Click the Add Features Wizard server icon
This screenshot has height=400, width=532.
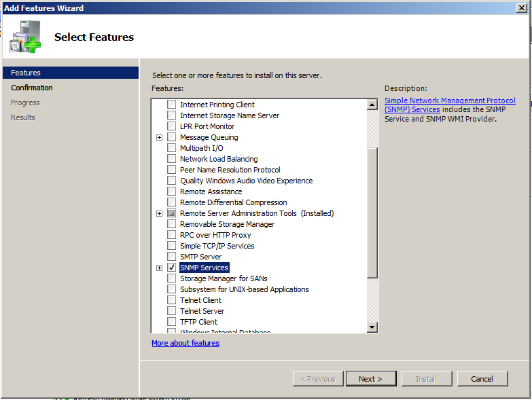pos(24,37)
